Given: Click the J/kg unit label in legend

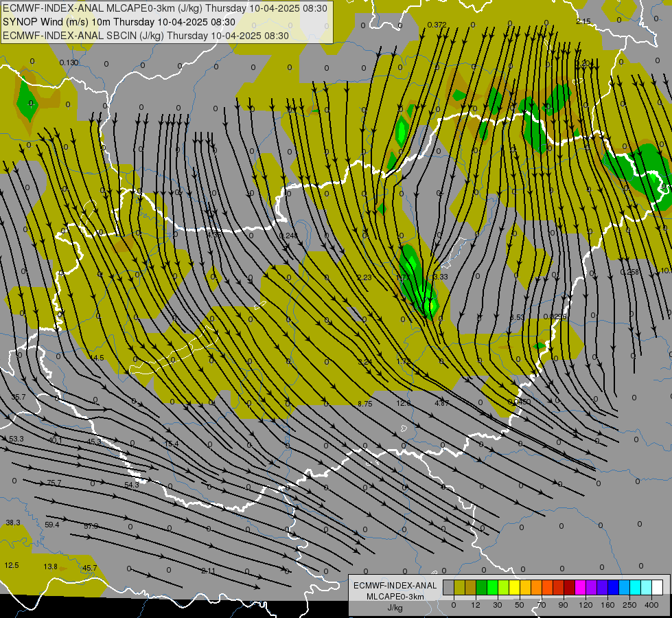Looking at the screenshot, I should coord(395,608).
